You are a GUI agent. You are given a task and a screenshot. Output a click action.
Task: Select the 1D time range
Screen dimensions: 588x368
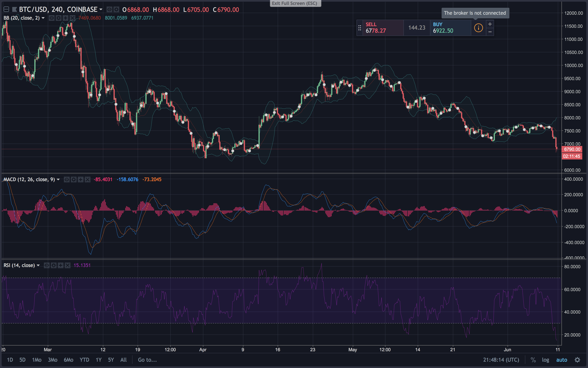click(x=10, y=360)
